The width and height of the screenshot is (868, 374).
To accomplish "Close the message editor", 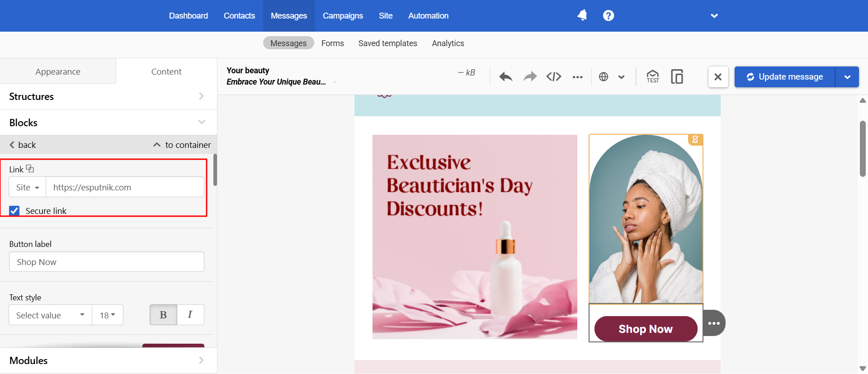I will click(718, 77).
